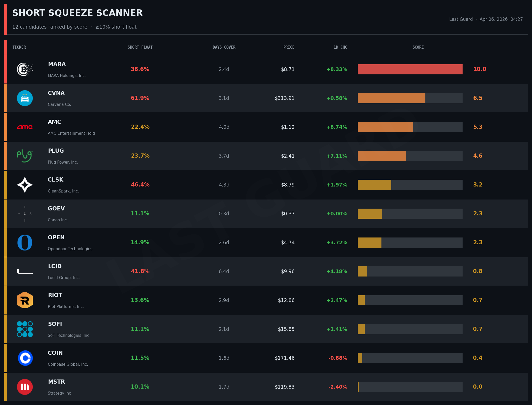
Task: Click the Lucid Group logo icon
Action: pyautogui.click(x=25, y=272)
